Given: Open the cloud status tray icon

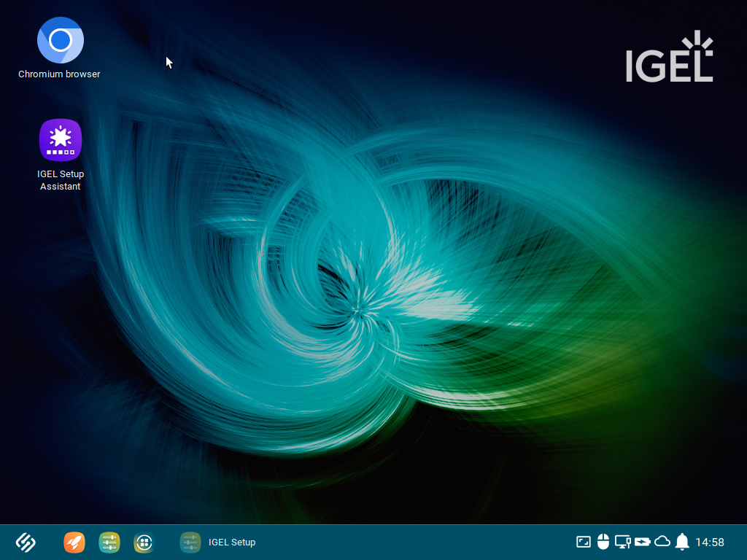Looking at the screenshot, I should pyautogui.click(x=662, y=542).
